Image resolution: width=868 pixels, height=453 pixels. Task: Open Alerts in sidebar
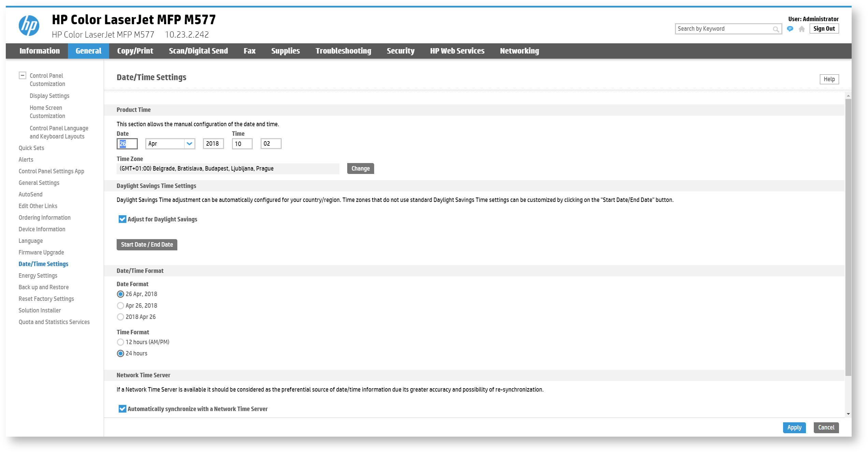pyautogui.click(x=26, y=160)
